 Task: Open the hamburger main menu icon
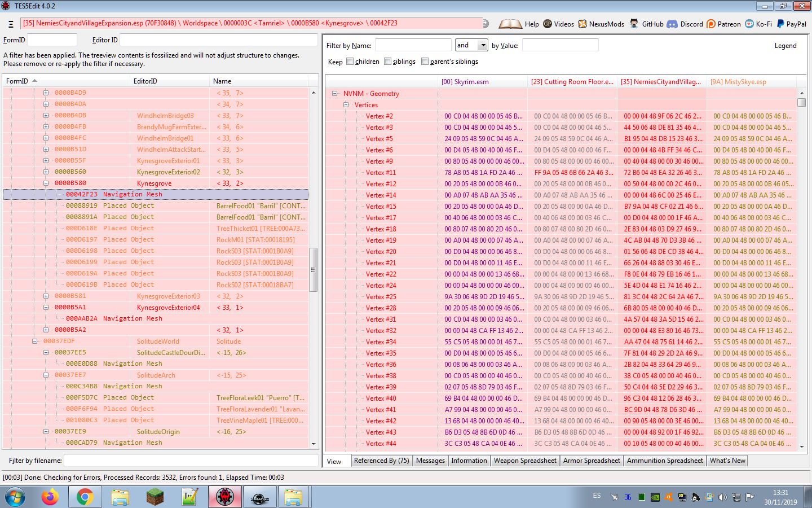coord(11,24)
